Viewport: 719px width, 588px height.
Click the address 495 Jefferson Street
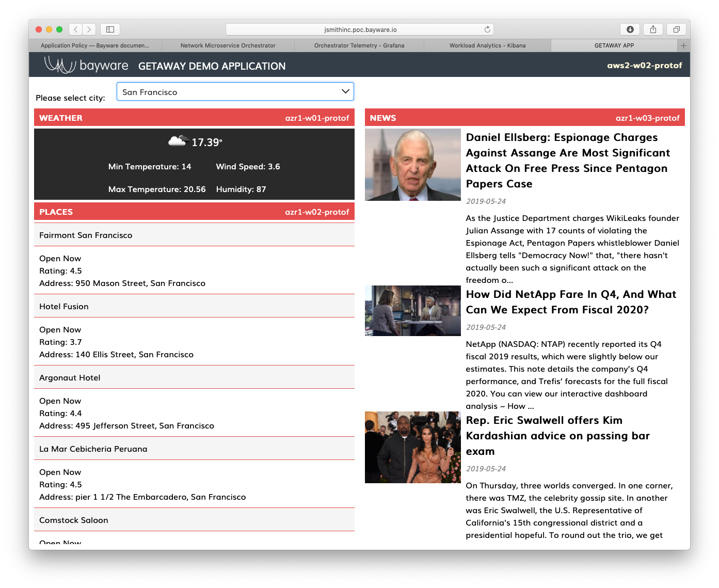[x=126, y=426]
